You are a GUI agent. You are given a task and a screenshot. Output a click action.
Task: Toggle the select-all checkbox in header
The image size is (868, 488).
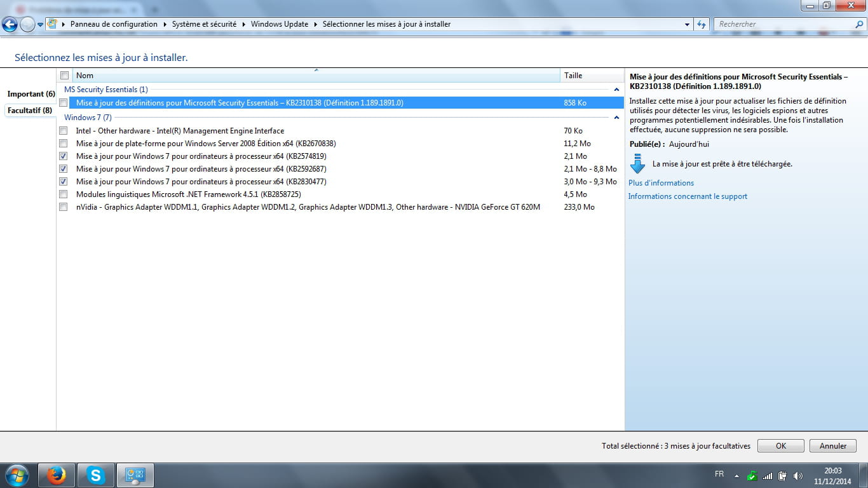(64, 76)
